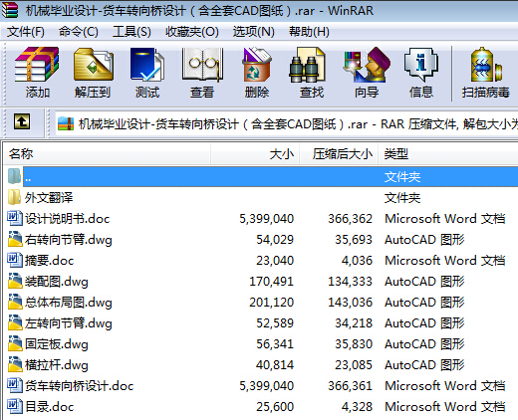Select file name 货车转向桥设计.doc
Viewport: 518px width, 420px height.
click(79, 386)
